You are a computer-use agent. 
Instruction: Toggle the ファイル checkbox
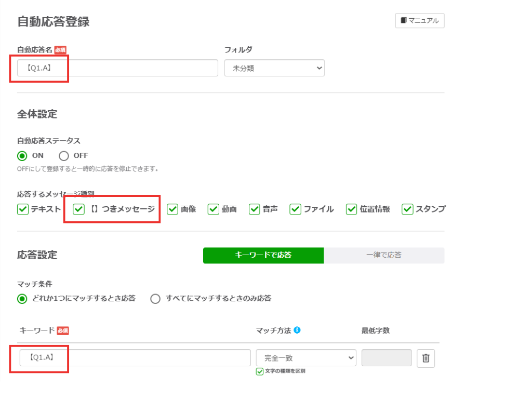(295, 209)
